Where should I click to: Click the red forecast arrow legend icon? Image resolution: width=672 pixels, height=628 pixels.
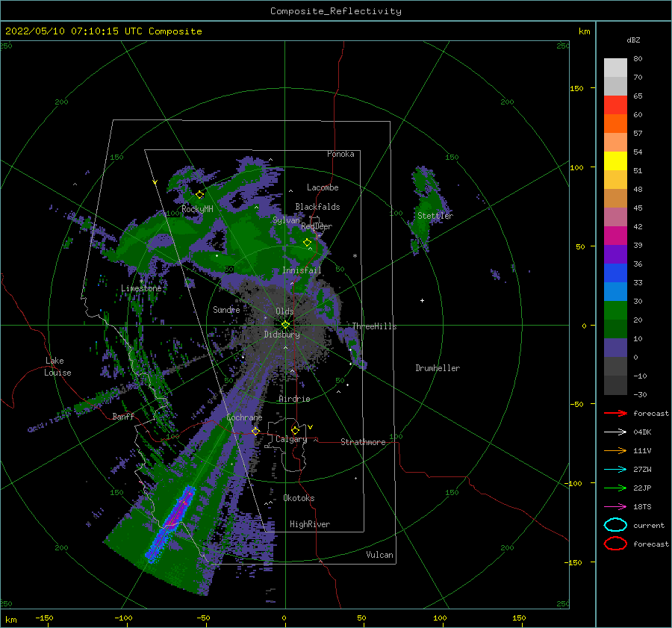tap(615, 413)
